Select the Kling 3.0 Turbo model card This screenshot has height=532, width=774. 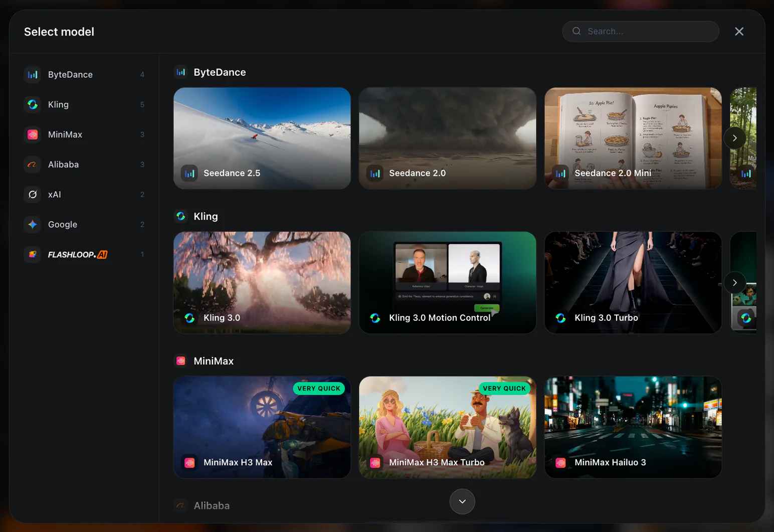(x=633, y=283)
